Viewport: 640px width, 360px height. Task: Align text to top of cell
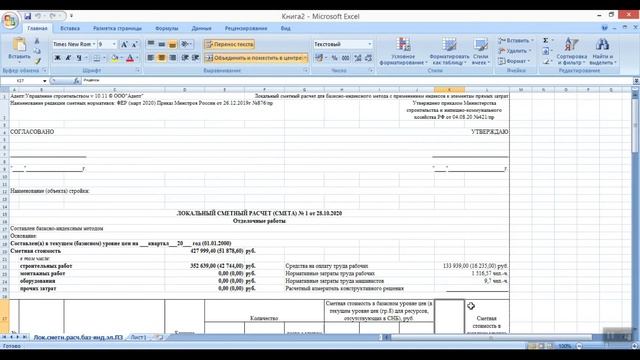(x=151, y=44)
